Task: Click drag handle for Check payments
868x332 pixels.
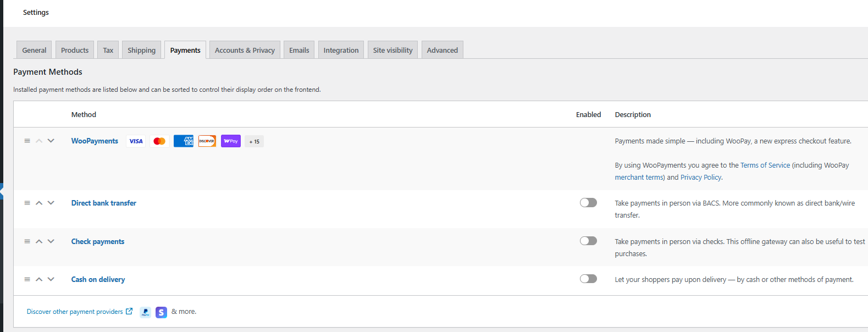Action: click(27, 241)
